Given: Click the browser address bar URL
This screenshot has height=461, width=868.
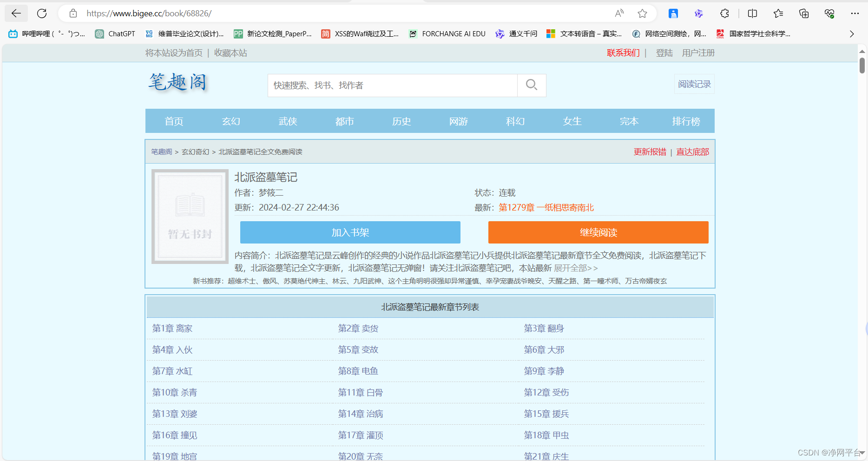Looking at the screenshot, I should 149,13.
